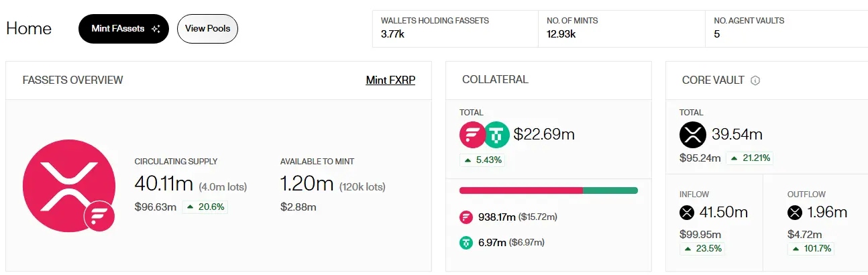Click the XRP icon beside outflow 1.96m
The image size is (868, 275).
tap(794, 213)
